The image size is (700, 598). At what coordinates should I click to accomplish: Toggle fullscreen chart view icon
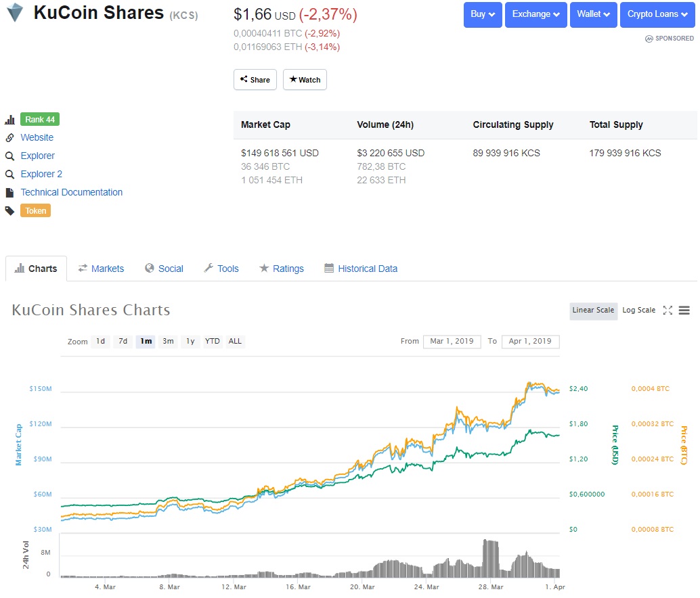(x=668, y=310)
